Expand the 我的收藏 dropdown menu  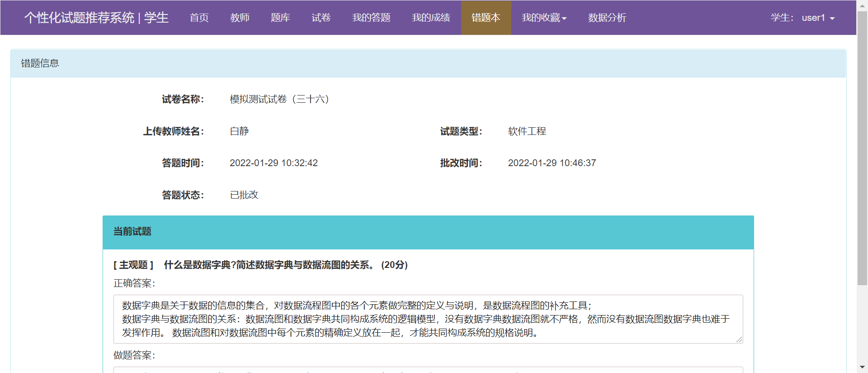coord(544,18)
